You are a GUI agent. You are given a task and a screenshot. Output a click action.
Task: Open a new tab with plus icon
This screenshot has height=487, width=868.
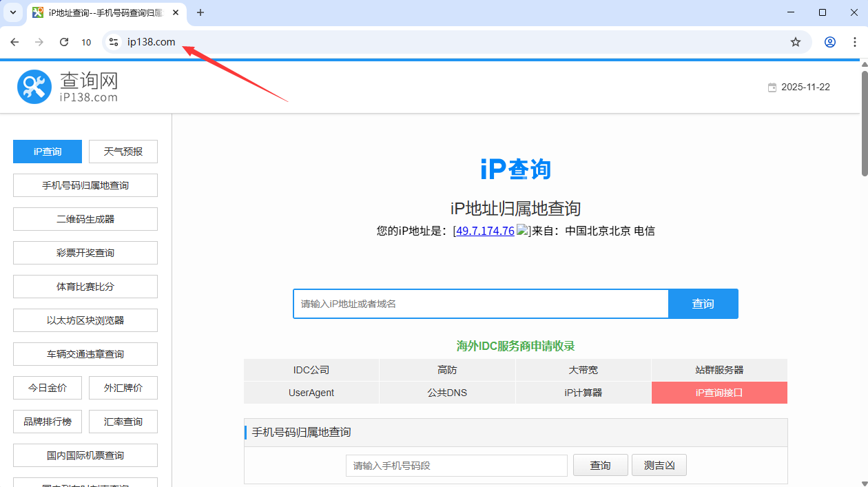(200, 12)
